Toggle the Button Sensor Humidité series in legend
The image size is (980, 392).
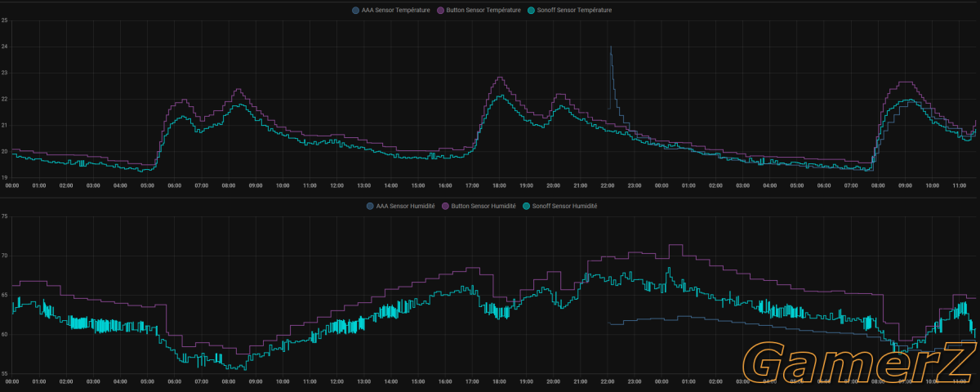[x=479, y=206]
